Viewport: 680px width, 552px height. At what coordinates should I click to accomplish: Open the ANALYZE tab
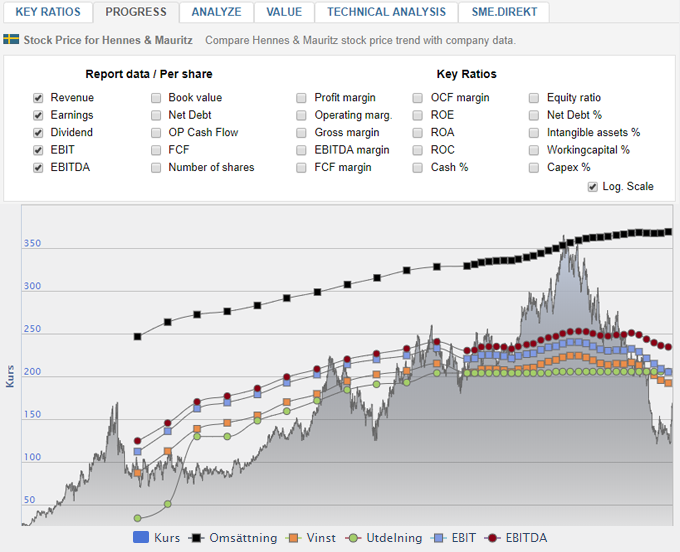click(216, 12)
